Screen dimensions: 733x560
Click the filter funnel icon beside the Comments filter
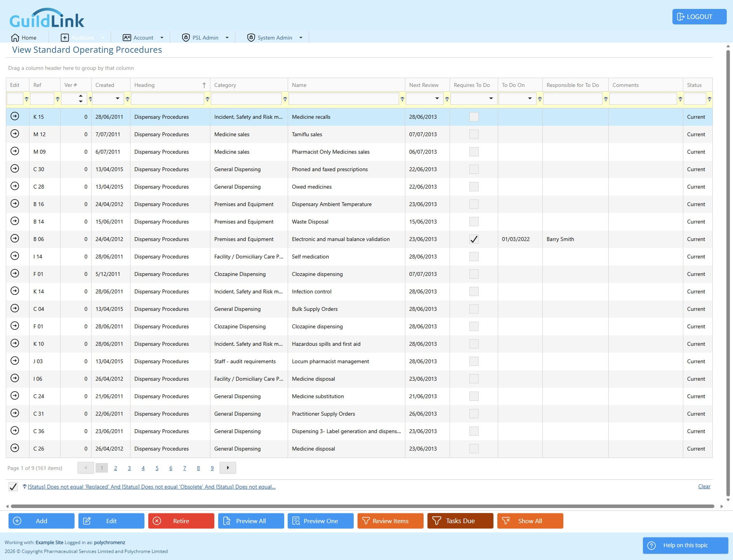pyautogui.click(x=680, y=99)
